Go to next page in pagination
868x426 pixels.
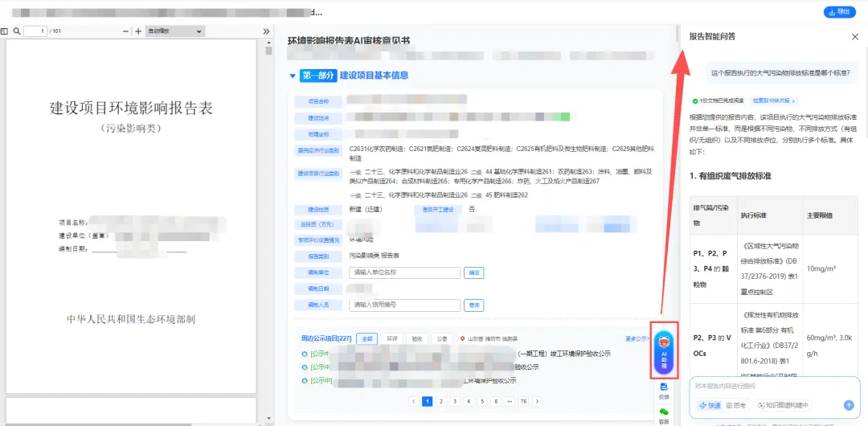tap(537, 401)
